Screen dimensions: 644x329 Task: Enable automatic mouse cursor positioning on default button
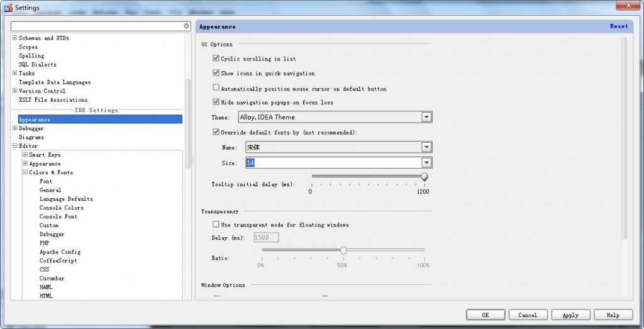pyautogui.click(x=216, y=87)
